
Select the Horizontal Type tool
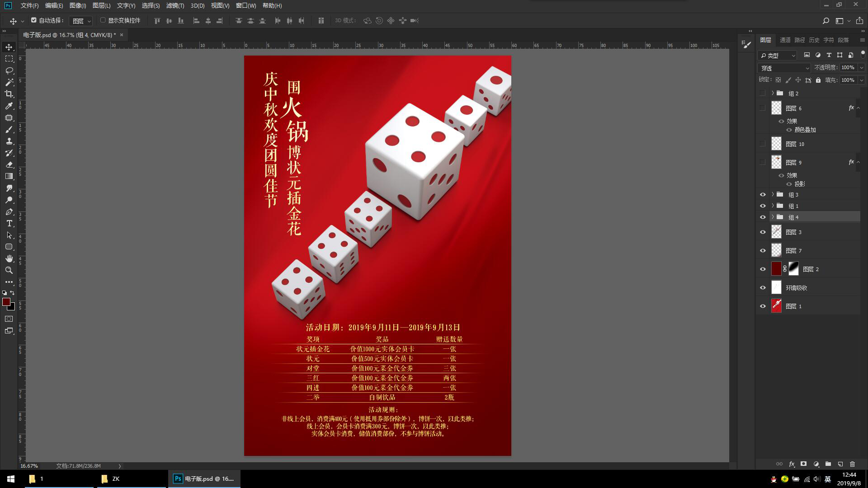(x=9, y=223)
